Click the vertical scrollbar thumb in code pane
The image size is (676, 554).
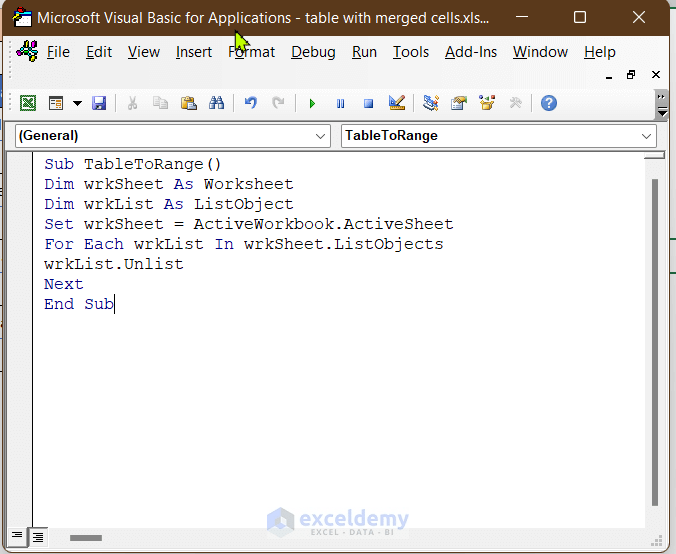pyautogui.click(x=655, y=342)
